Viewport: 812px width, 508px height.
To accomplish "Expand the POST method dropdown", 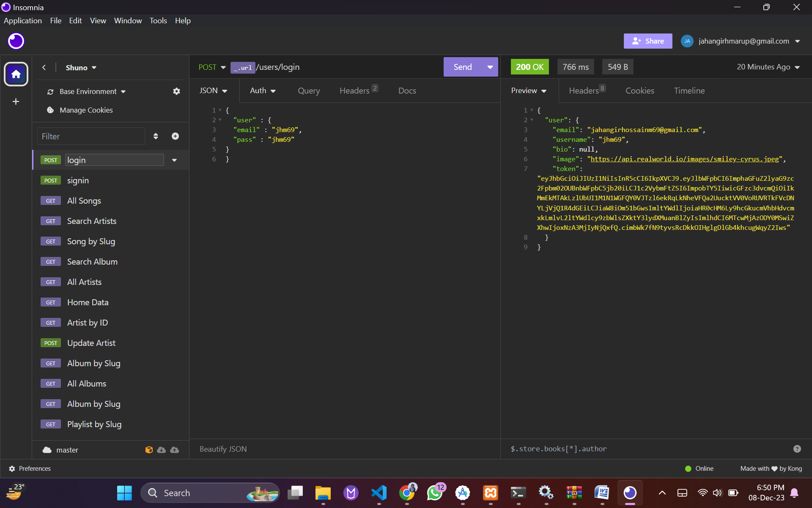I will click(x=212, y=67).
